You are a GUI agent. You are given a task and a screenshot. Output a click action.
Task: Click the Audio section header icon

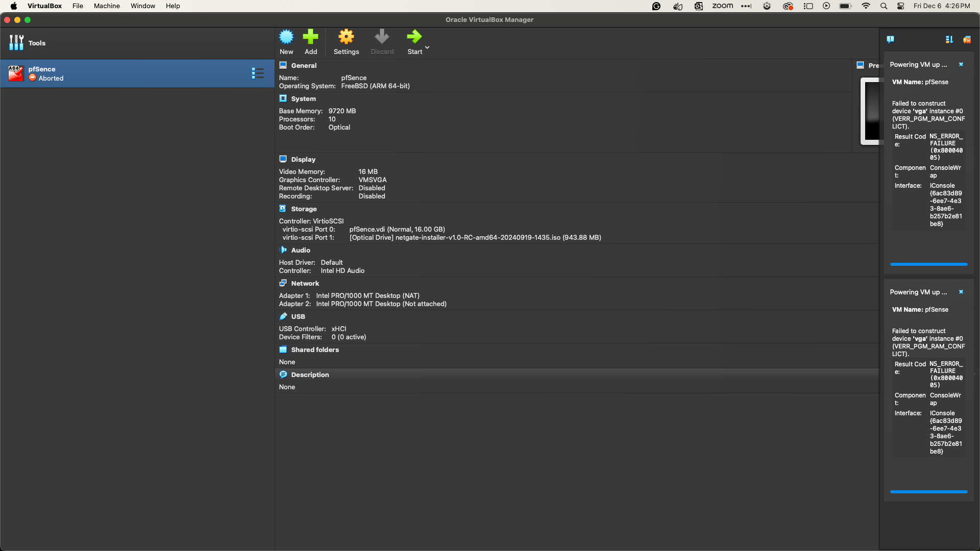[283, 250]
